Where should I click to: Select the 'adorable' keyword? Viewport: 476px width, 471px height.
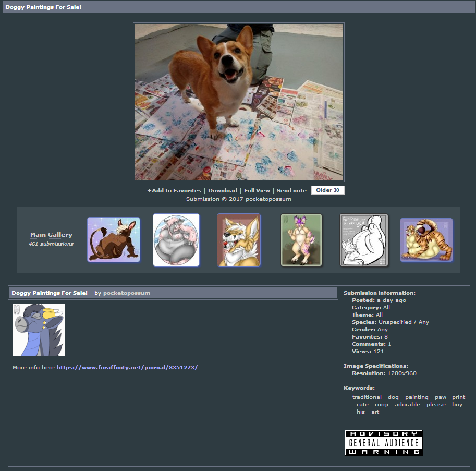[407, 404]
